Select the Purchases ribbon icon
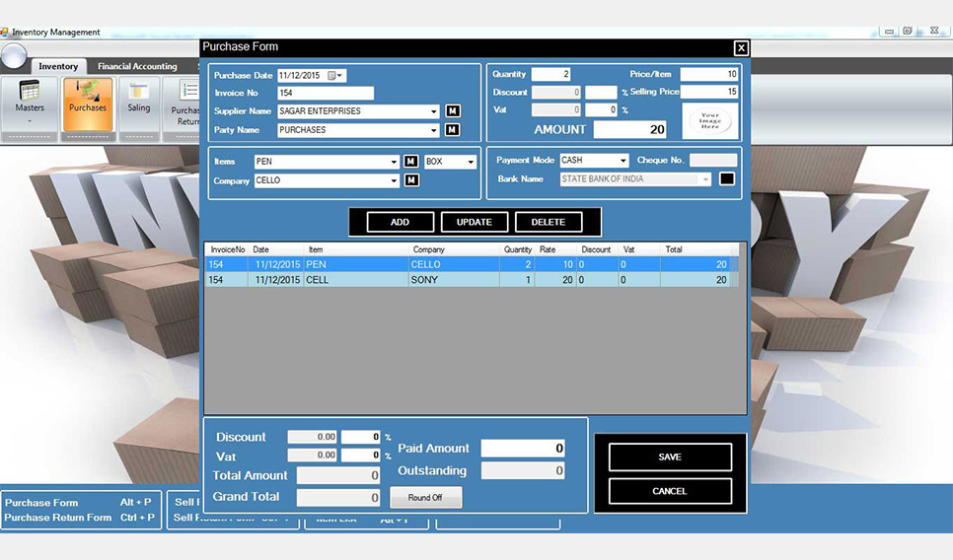The height and width of the screenshot is (560, 953). [x=88, y=104]
